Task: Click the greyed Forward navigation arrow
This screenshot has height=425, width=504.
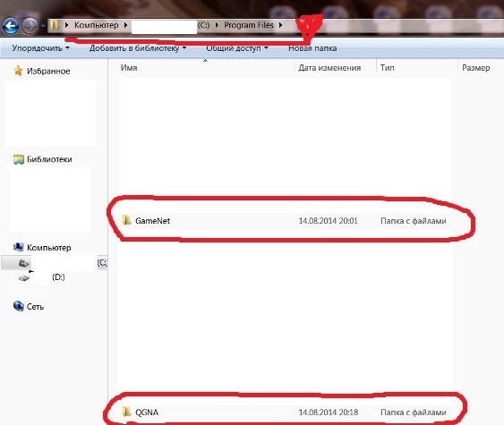Action: pyautogui.click(x=30, y=25)
